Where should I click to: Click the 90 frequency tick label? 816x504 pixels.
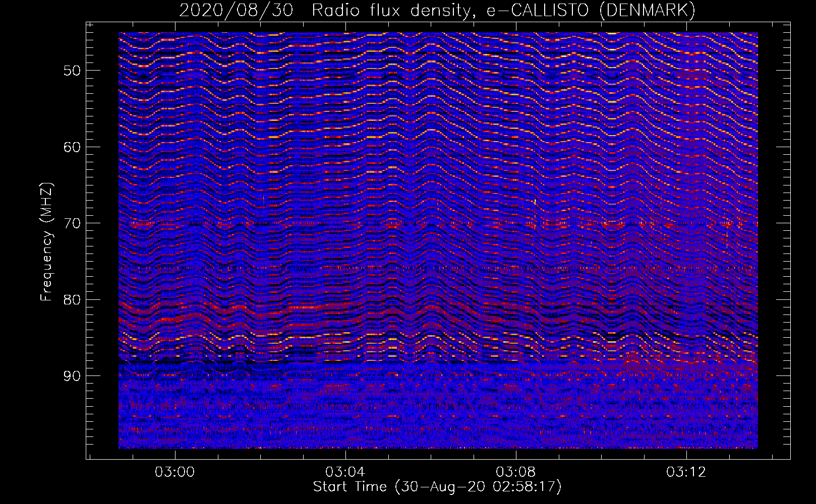72,376
